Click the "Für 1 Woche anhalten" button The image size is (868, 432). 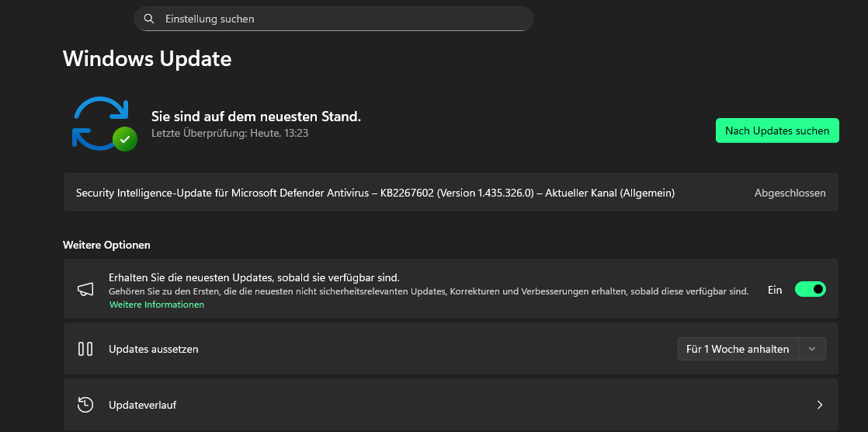[x=738, y=349]
